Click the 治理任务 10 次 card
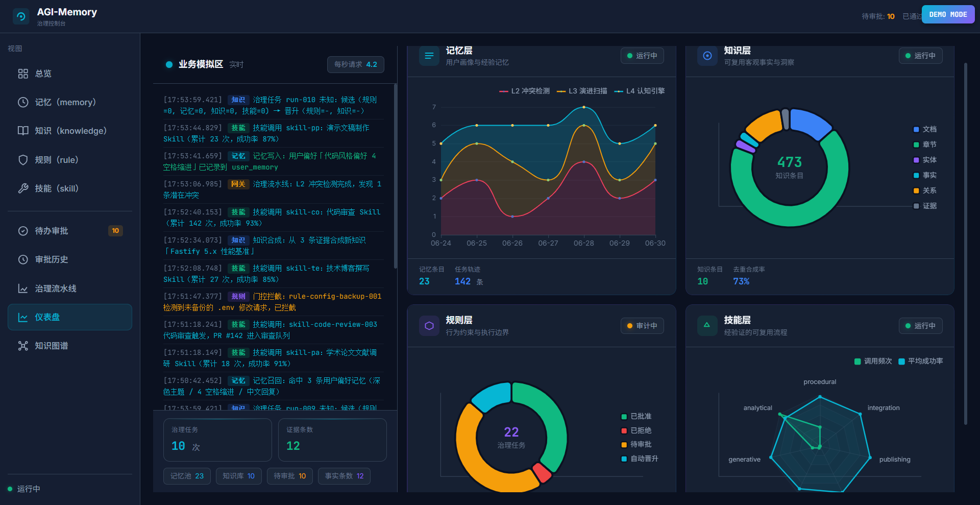This screenshot has width=980, height=505. point(217,440)
